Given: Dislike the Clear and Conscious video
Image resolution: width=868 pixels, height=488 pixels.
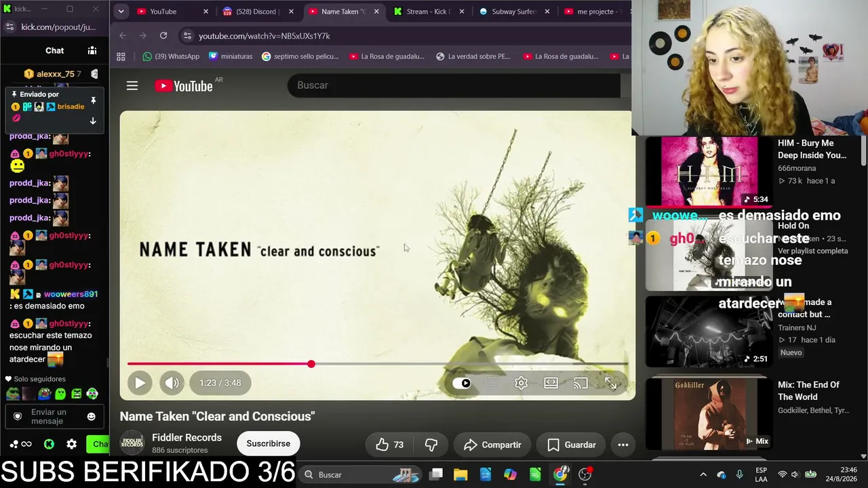Looking at the screenshot, I should [431, 445].
